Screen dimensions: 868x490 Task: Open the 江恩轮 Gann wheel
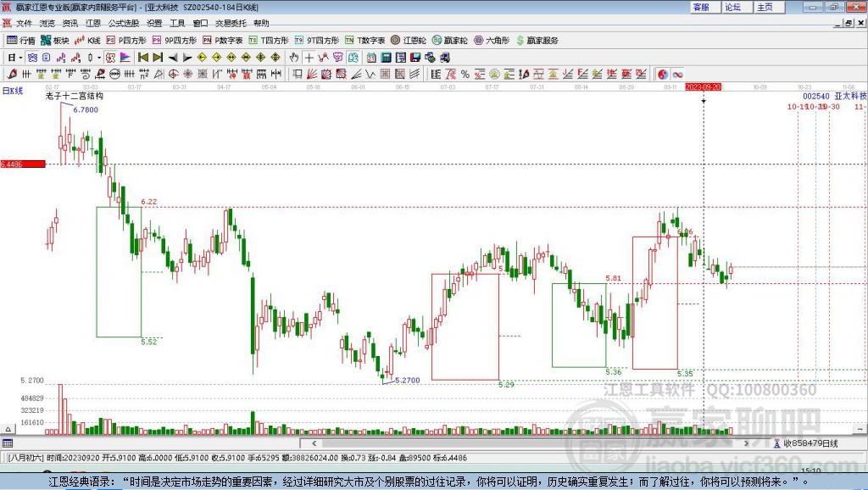(409, 41)
